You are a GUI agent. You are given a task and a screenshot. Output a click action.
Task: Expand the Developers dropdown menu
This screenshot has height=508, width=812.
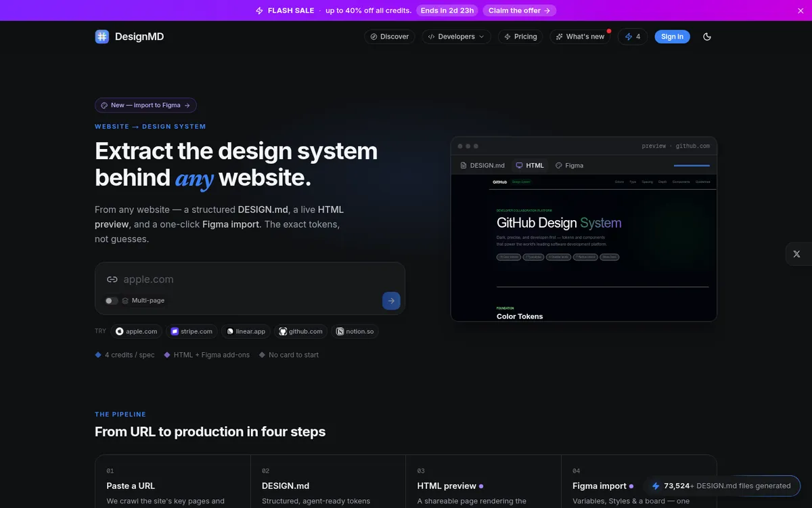point(457,37)
